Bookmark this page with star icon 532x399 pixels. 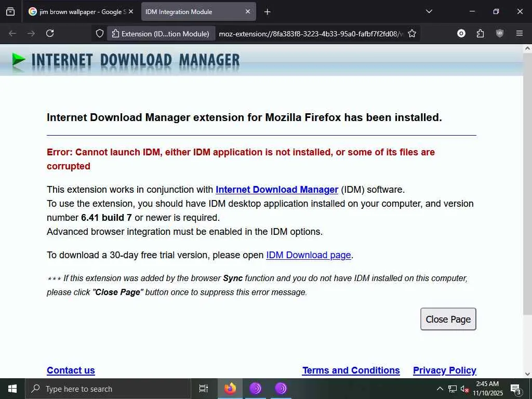pyautogui.click(x=412, y=33)
